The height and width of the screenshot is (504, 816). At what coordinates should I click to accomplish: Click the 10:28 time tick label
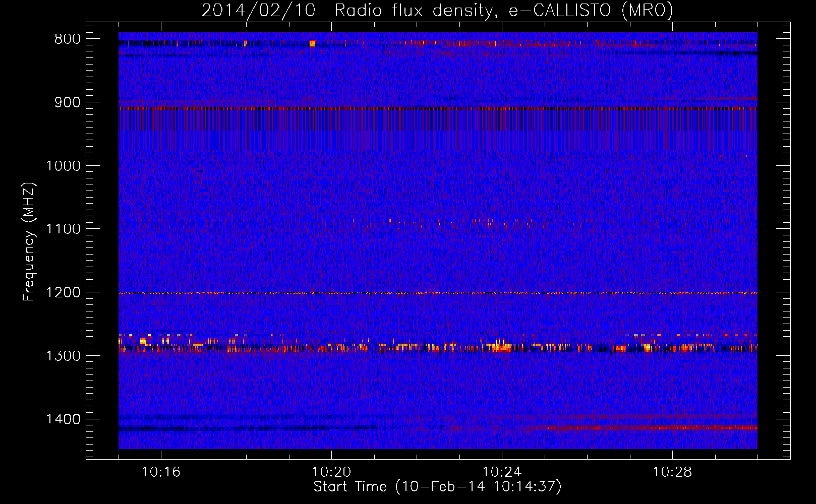tap(672, 472)
